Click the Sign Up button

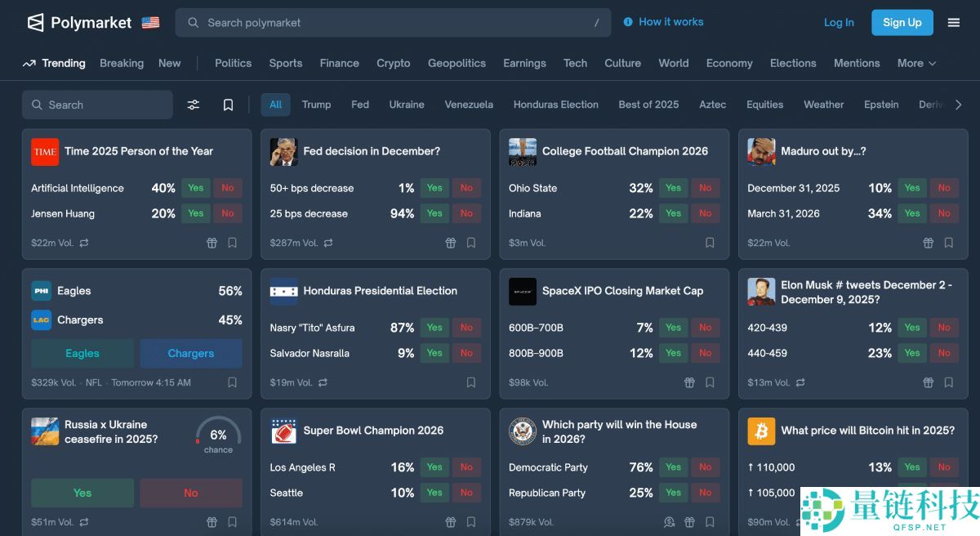pyautogui.click(x=902, y=23)
